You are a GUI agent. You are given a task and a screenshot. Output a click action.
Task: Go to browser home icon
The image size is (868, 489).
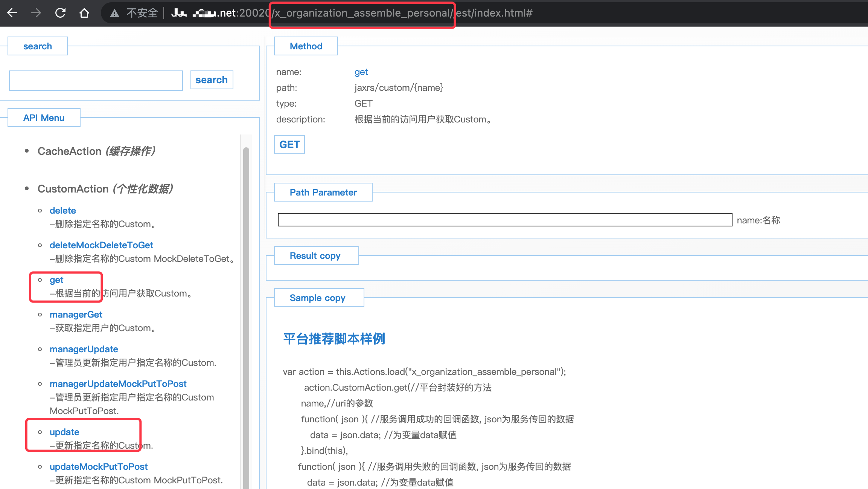84,13
